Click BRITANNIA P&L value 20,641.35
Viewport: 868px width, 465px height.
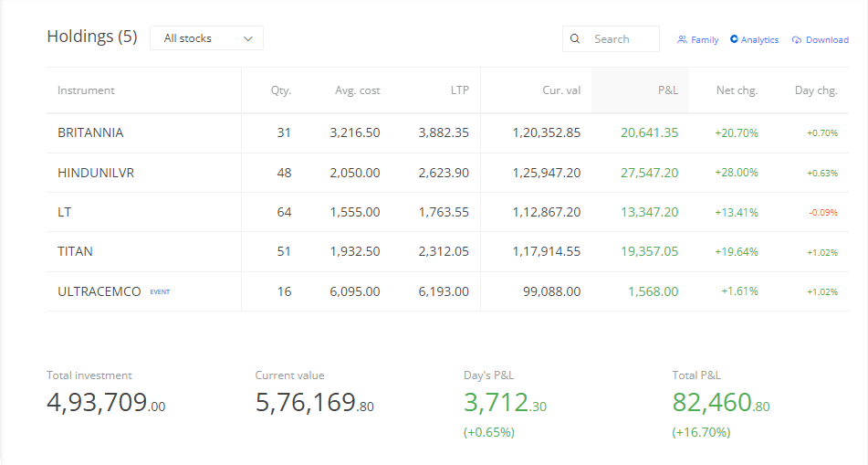point(649,133)
